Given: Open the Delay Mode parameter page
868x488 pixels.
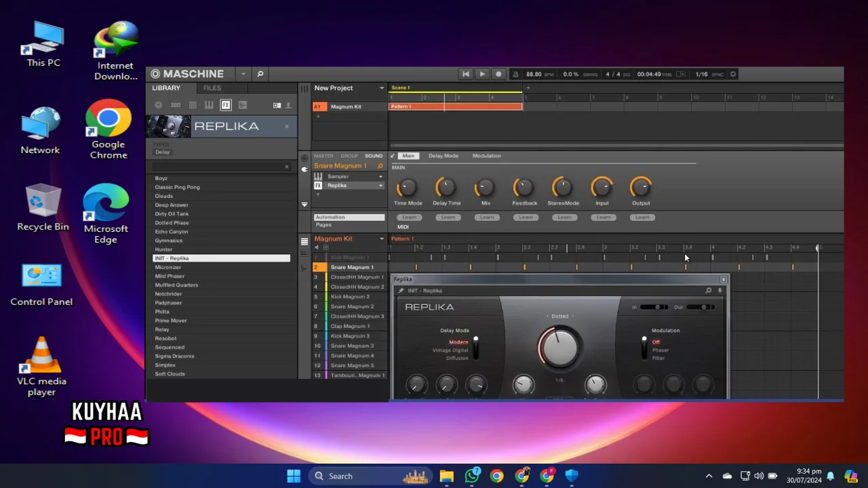Looking at the screenshot, I should coord(443,156).
